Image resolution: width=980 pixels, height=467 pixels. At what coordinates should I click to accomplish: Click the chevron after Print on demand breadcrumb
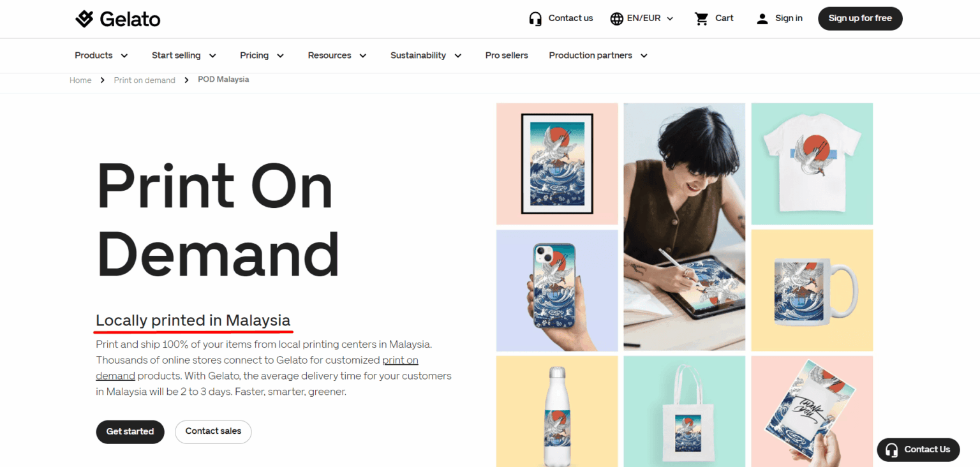tap(186, 80)
